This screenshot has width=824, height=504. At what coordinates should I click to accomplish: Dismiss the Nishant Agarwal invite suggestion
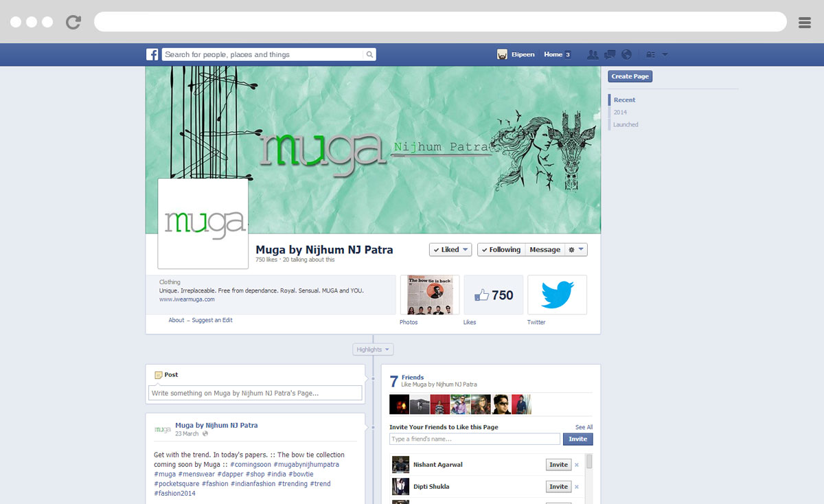click(x=577, y=465)
